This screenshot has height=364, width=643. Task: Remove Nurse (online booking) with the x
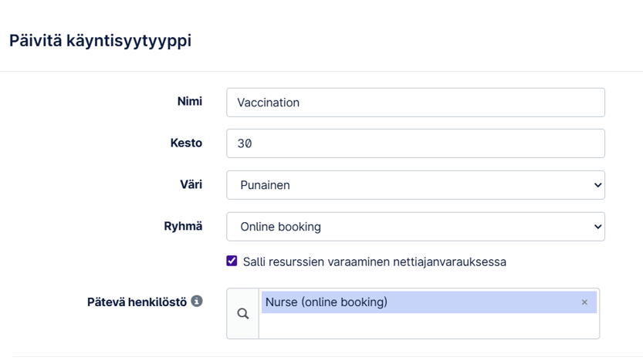584,302
